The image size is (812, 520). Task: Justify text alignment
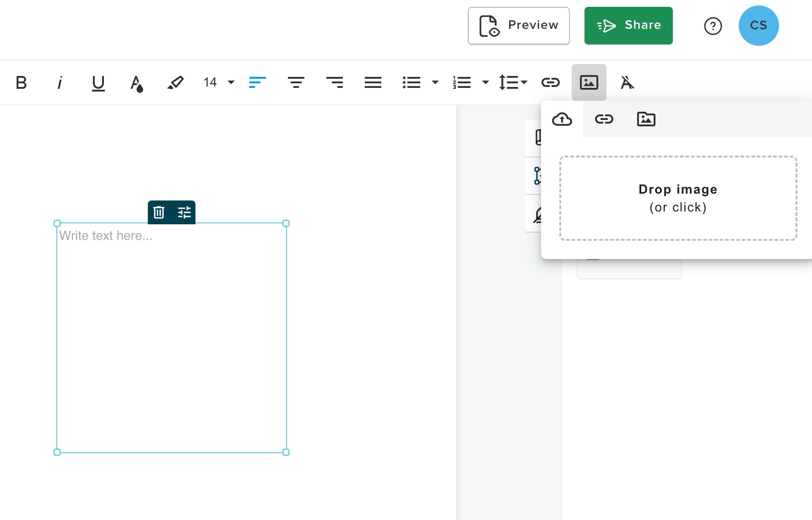pyautogui.click(x=373, y=82)
